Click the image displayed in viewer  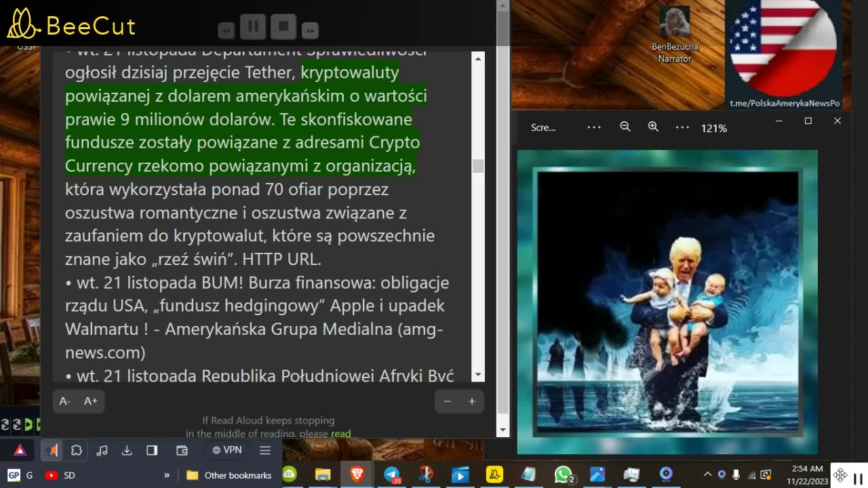tap(667, 302)
